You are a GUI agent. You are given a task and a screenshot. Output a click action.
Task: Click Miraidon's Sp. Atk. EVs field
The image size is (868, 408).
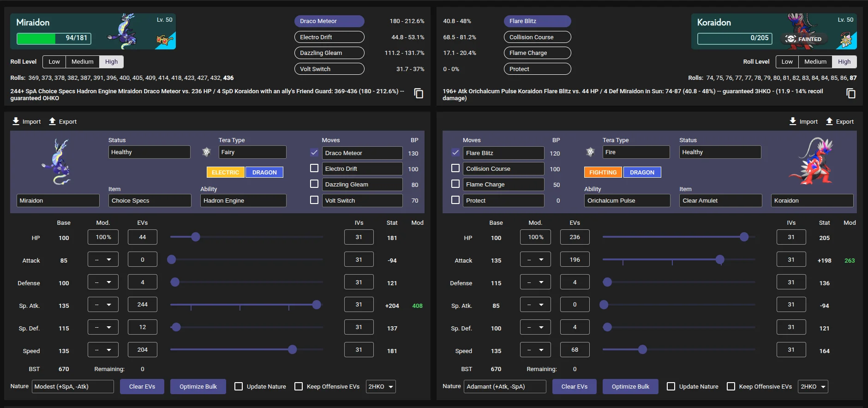point(143,305)
